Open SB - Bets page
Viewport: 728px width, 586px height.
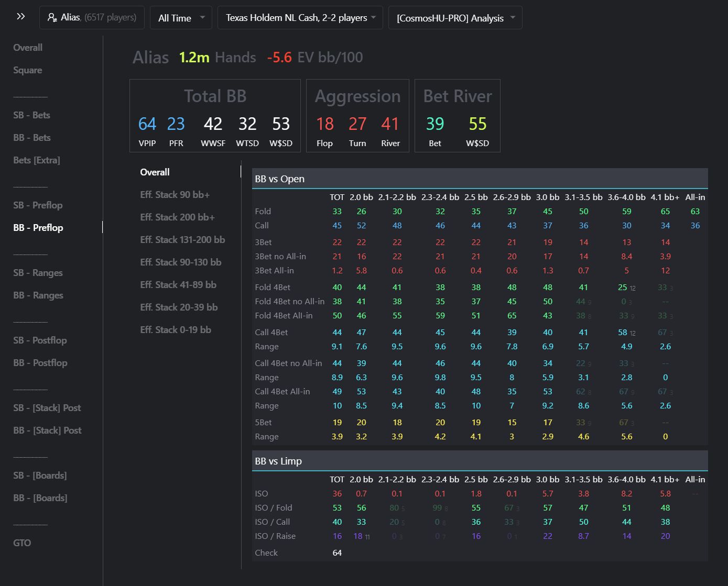point(31,115)
